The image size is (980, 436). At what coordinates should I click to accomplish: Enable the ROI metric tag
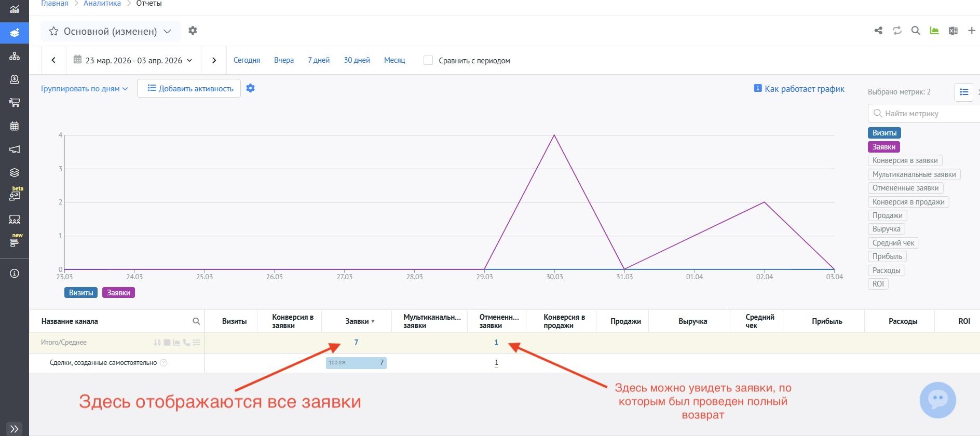pos(878,284)
